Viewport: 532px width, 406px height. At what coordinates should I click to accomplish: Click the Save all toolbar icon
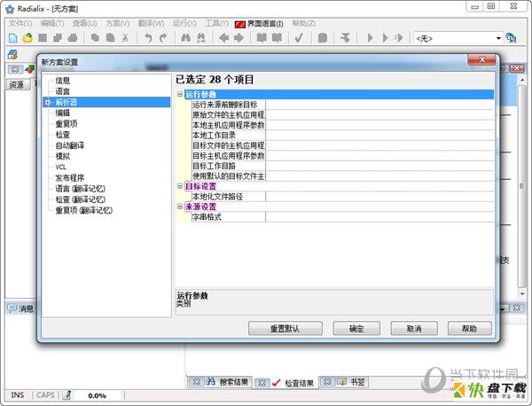tap(58, 37)
